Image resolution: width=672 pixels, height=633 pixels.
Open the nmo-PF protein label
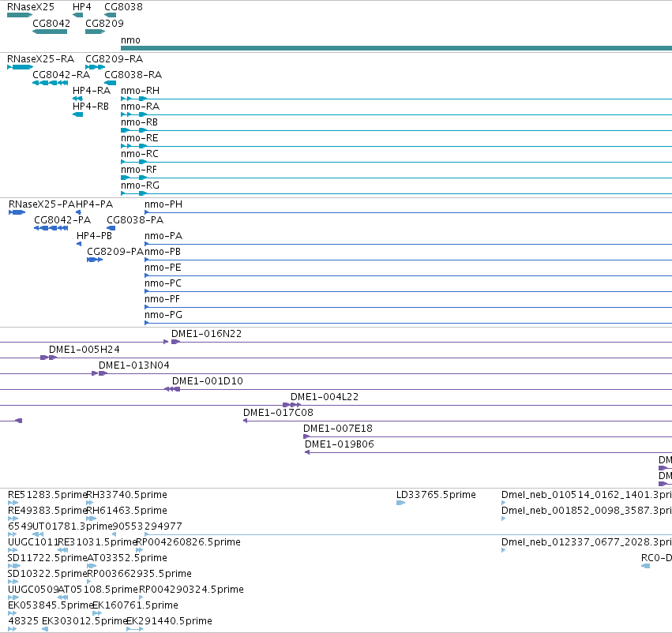click(162, 299)
